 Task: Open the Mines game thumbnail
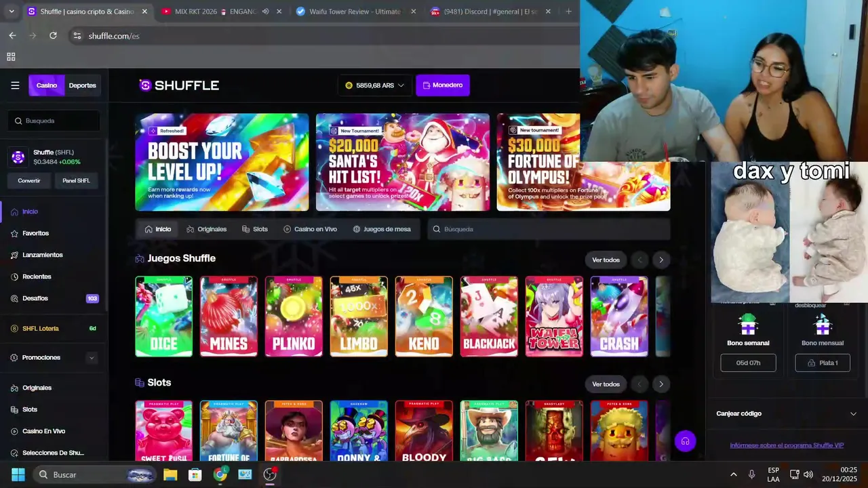(x=229, y=317)
